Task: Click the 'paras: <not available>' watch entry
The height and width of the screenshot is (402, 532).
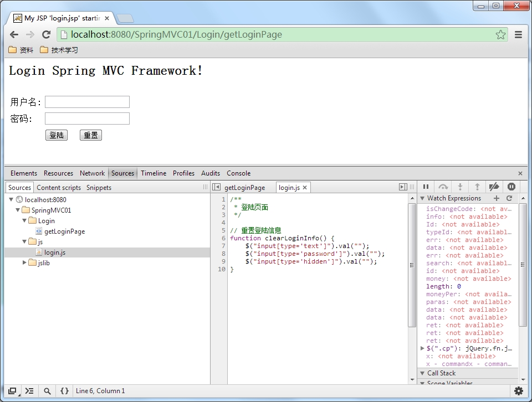Action: (x=469, y=302)
